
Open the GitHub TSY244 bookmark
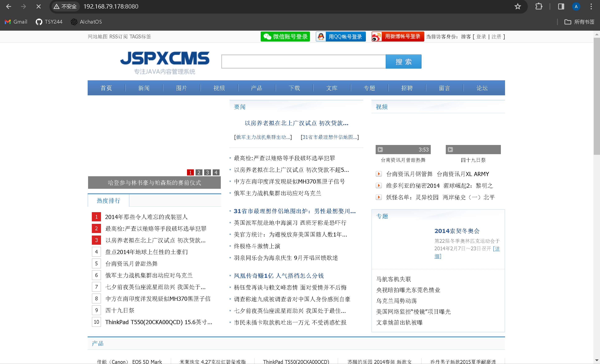(x=49, y=22)
